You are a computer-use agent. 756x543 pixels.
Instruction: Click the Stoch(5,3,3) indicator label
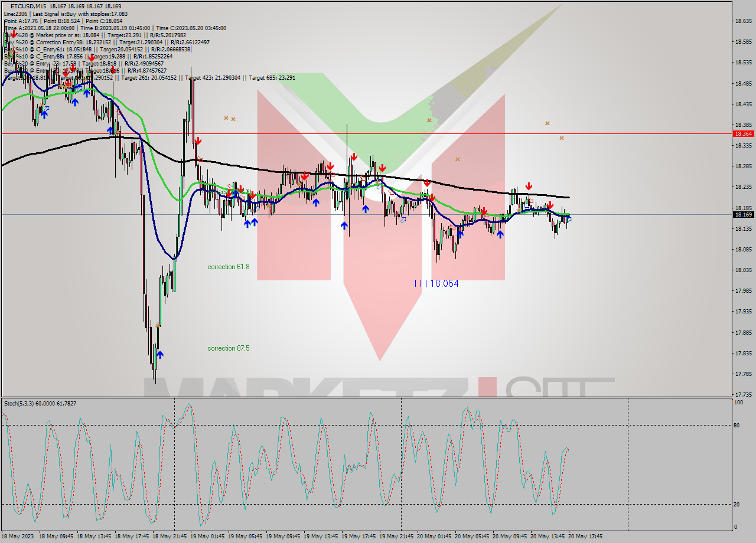point(40,403)
